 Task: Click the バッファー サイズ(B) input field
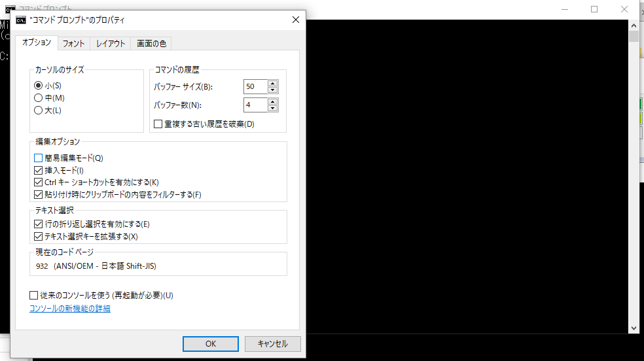click(255, 86)
